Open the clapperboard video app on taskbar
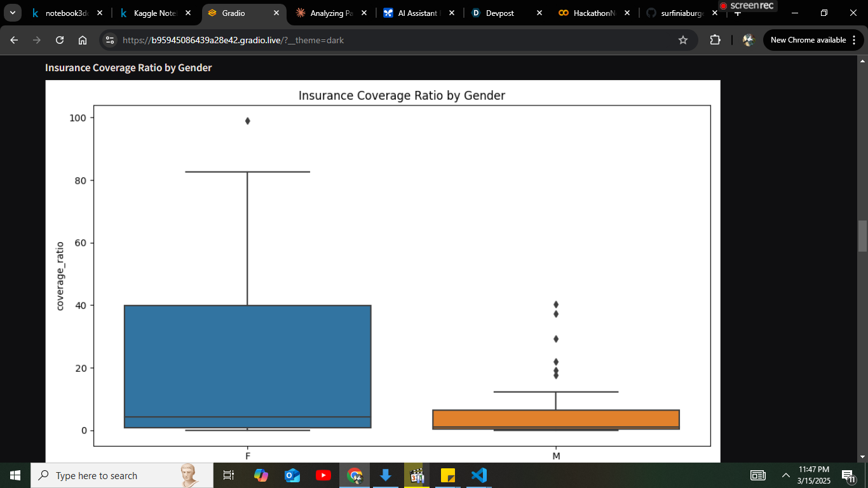The width and height of the screenshot is (868, 488). pyautogui.click(x=416, y=475)
